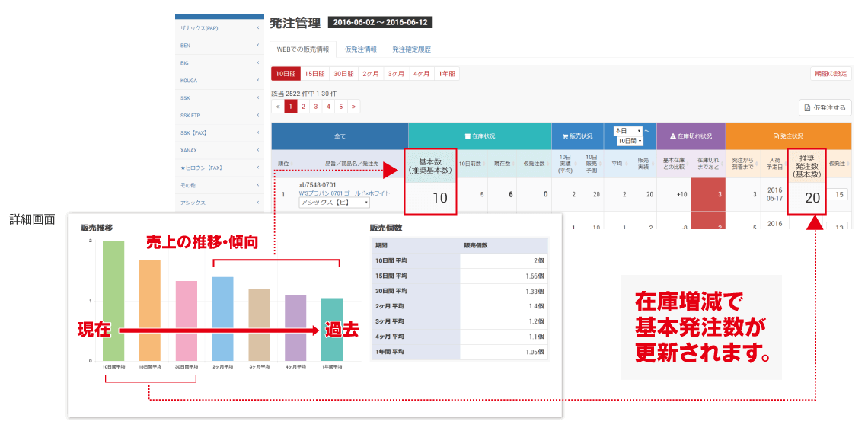Sort by 在庫切れまであと column
This screenshot has width=868, height=431.
(x=708, y=164)
